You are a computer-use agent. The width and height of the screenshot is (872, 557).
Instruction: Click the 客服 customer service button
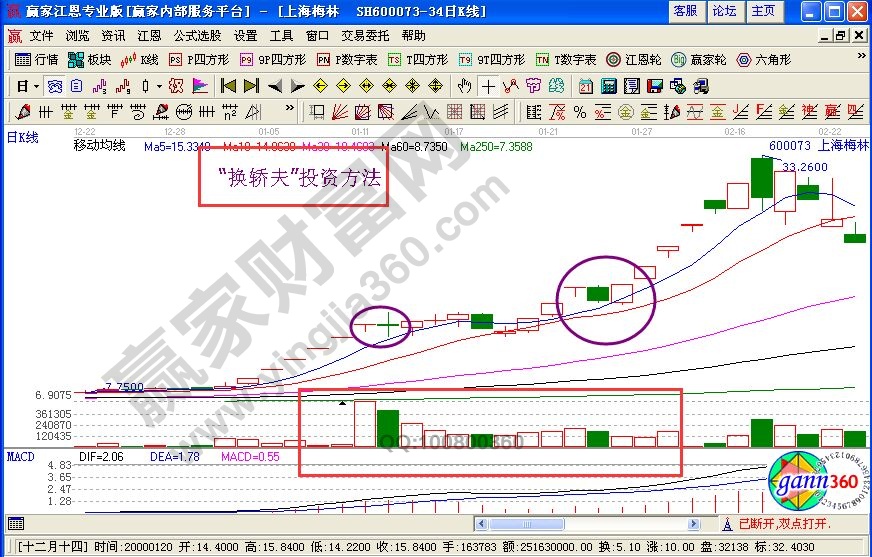coord(685,11)
